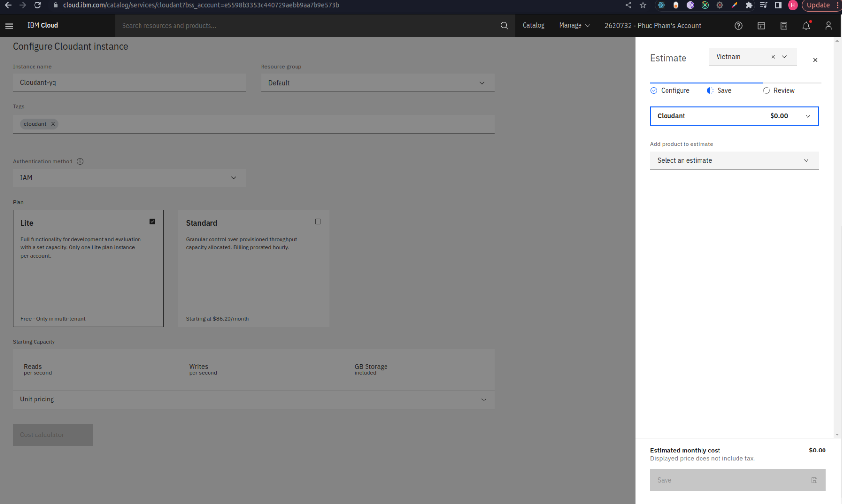Click the Instance name input field
The height and width of the screenshot is (504, 842).
point(129,83)
